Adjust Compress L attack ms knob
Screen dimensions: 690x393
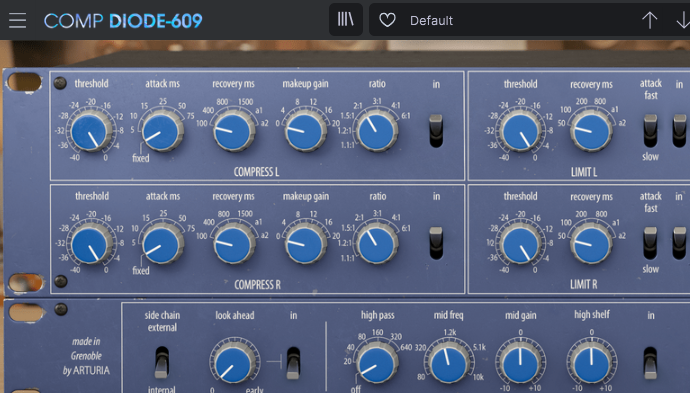point(161,131)
